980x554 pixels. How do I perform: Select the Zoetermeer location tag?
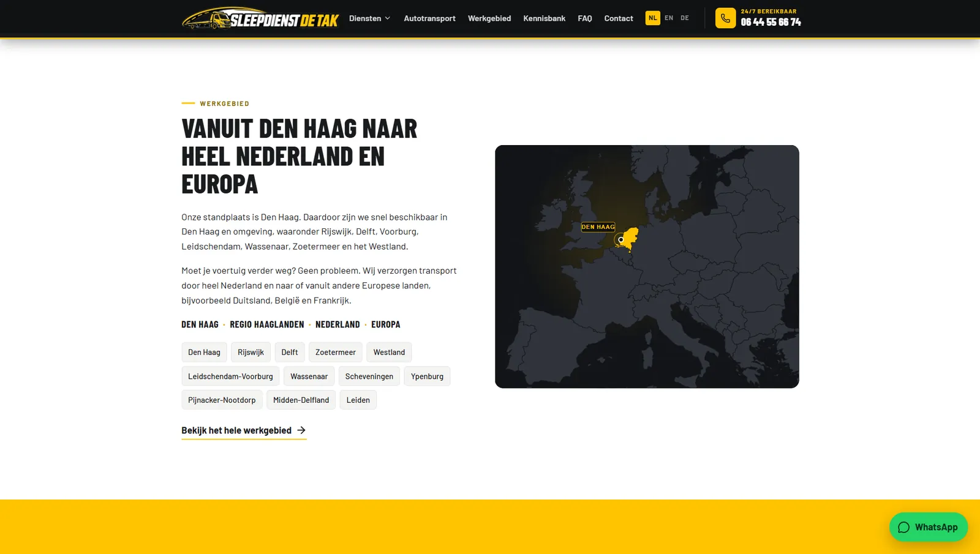[x=336, y=352]
